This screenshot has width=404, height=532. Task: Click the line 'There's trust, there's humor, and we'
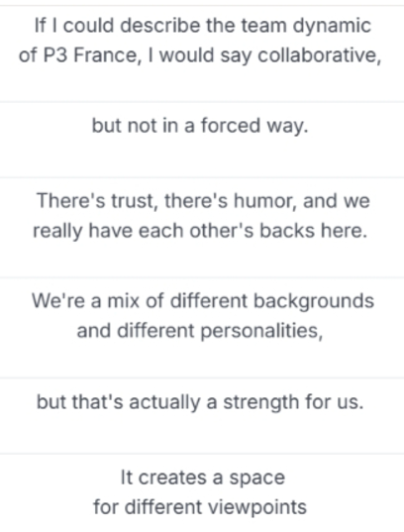pyautogui.click(x=203, y=200)
